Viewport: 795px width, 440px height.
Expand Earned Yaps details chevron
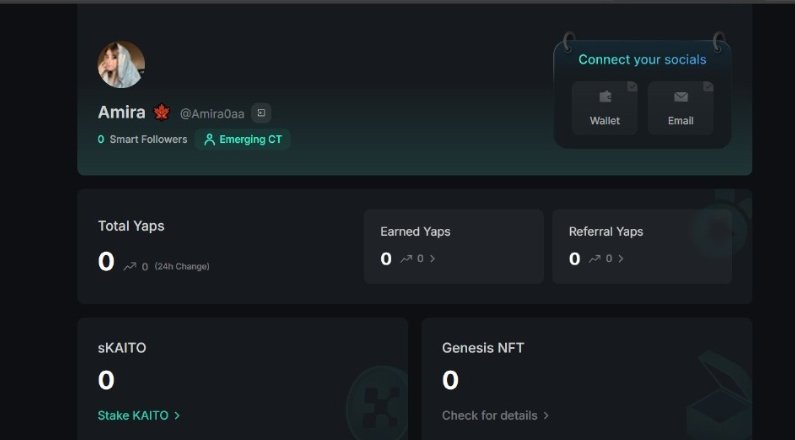click(x=432, y=259)
